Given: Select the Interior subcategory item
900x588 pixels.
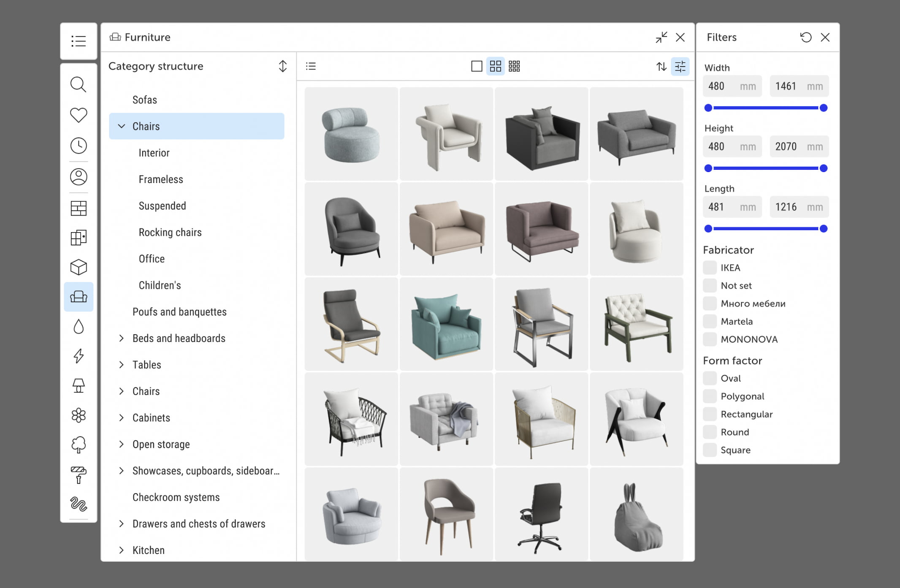Looking at the screenshot, I should tap(154, 152).
